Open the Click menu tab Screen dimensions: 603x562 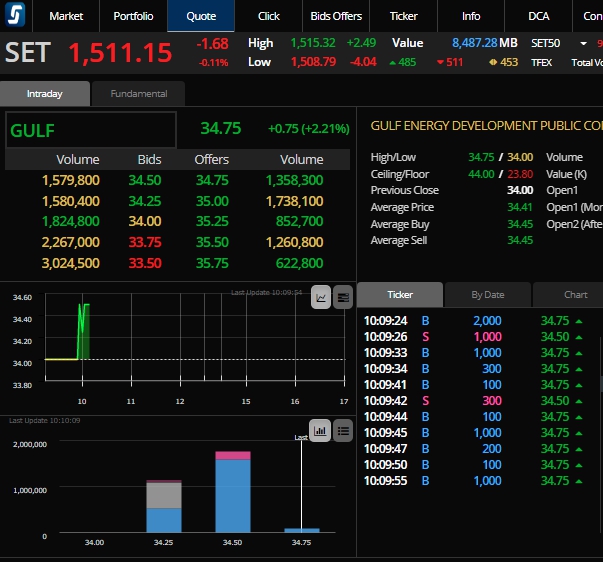(x=268, y=16)
